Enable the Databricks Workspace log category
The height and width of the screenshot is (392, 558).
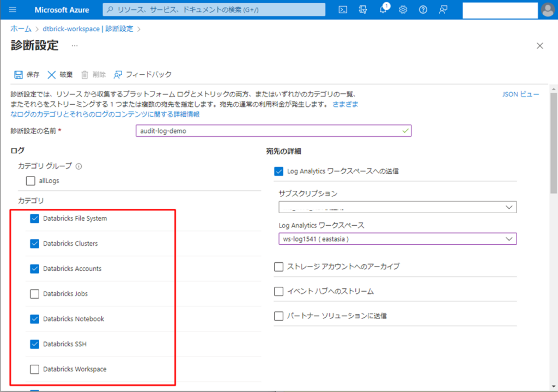(35, 370)
